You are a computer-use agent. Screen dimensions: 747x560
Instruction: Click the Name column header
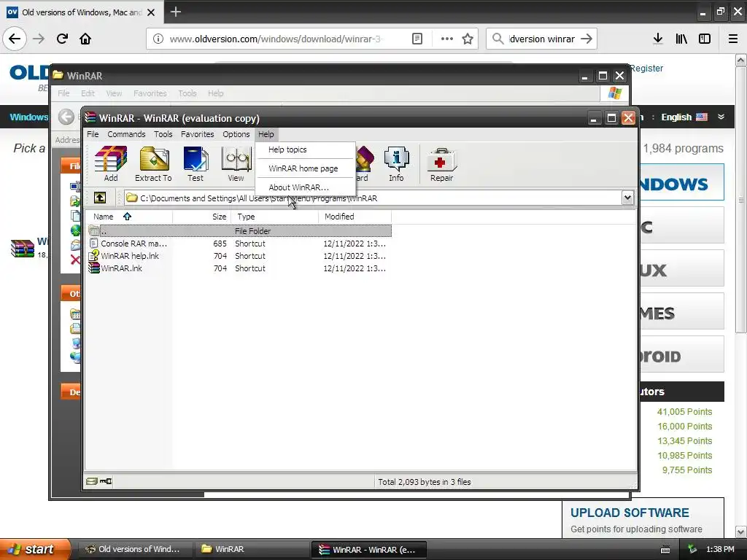click(x=128, y=217)
